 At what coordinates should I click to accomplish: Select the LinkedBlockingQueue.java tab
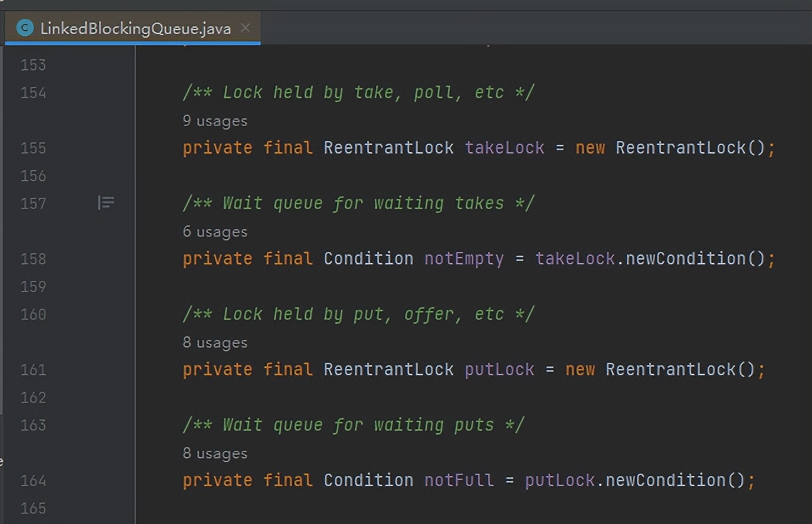[x=132, y=28]
